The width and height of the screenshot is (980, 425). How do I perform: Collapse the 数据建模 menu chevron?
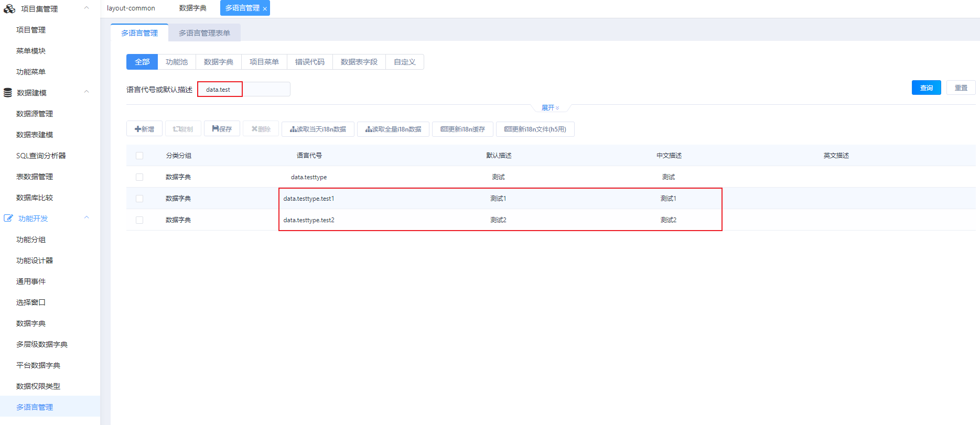tap(87, 92)
